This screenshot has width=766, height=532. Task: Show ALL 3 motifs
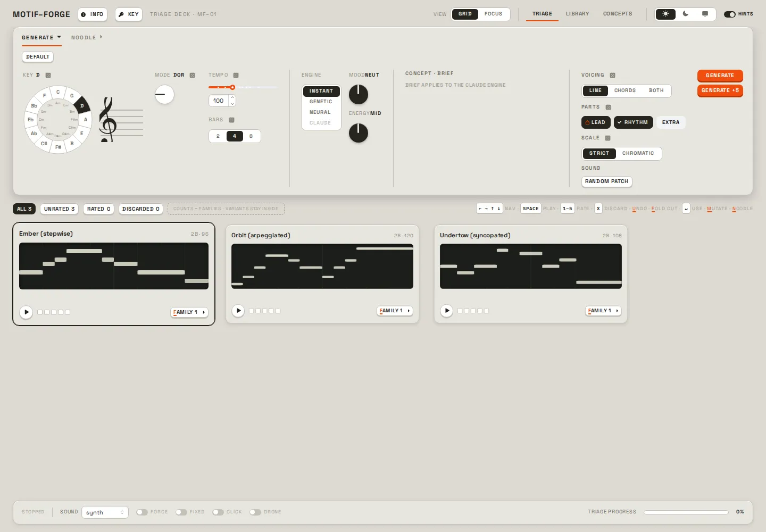coord(24,209)
